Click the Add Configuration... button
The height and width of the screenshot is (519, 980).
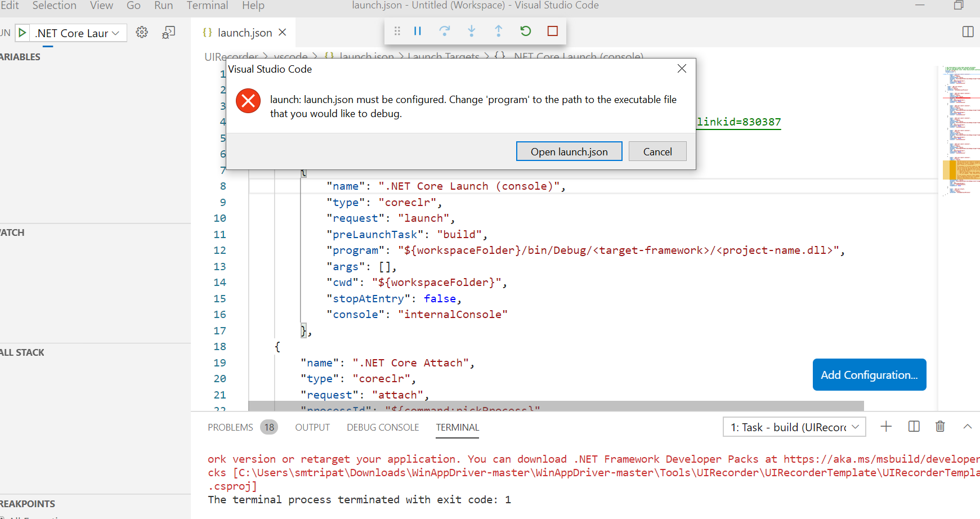coord(869,374)
